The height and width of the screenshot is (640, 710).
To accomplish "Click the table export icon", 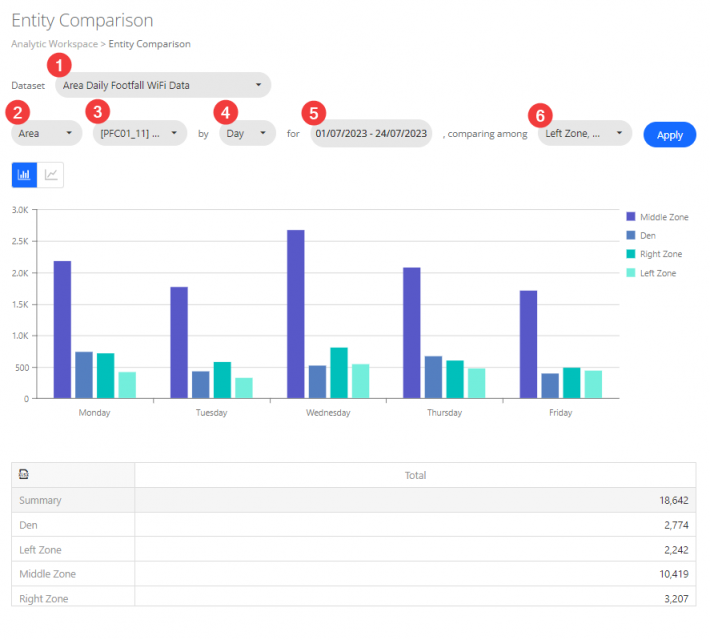I will click(24, 475).
